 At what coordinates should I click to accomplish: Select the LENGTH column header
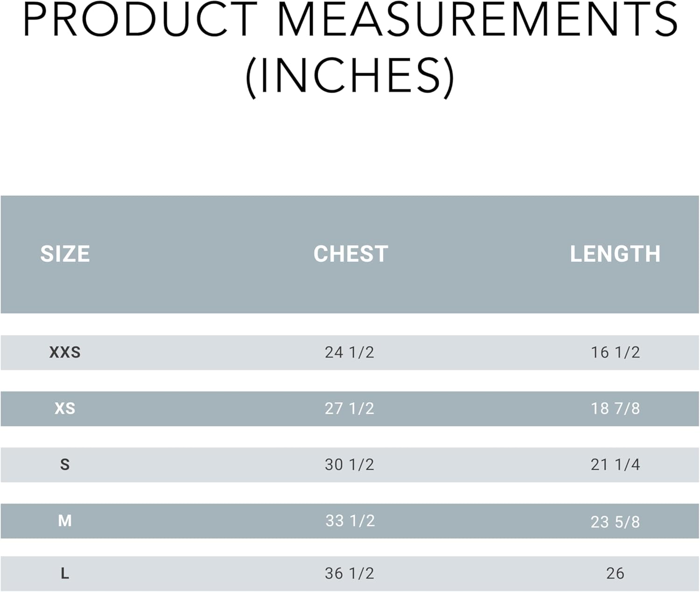(x=615, y=254)
